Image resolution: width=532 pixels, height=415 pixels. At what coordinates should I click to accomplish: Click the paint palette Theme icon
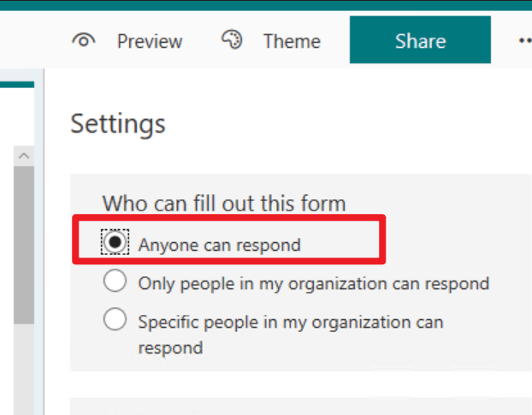(x=232, y=39)
